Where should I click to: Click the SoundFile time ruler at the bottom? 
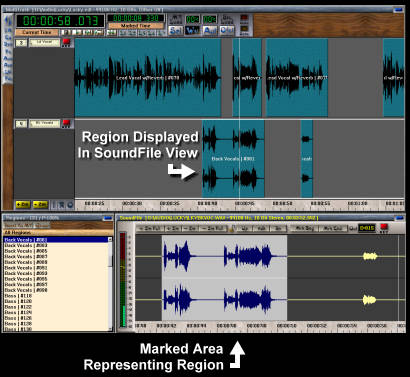270,326
